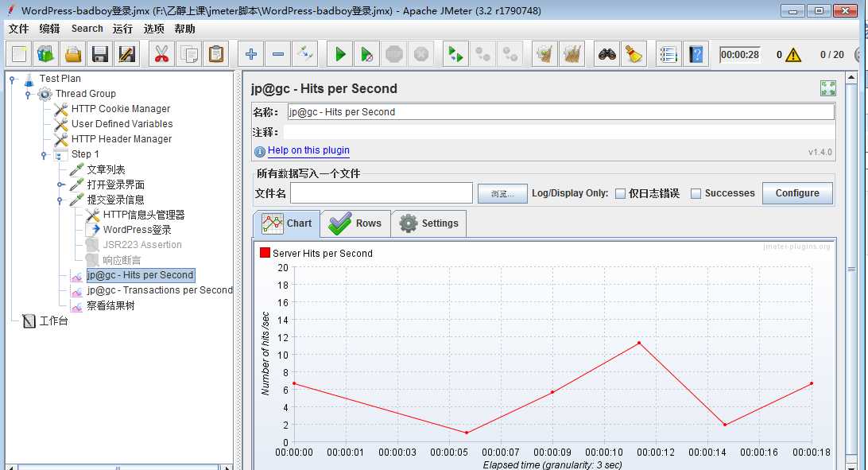
Task: Open the 选项 menu
Action: click(153, 29)
